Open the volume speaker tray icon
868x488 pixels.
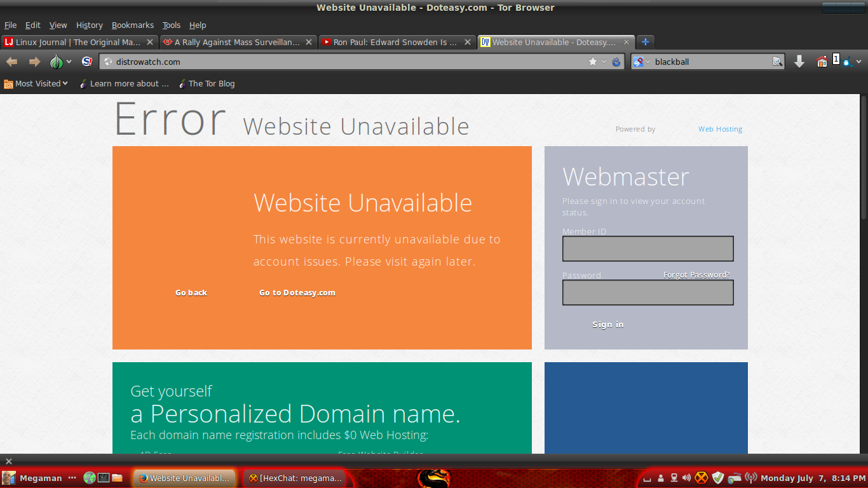click(686, 478)
